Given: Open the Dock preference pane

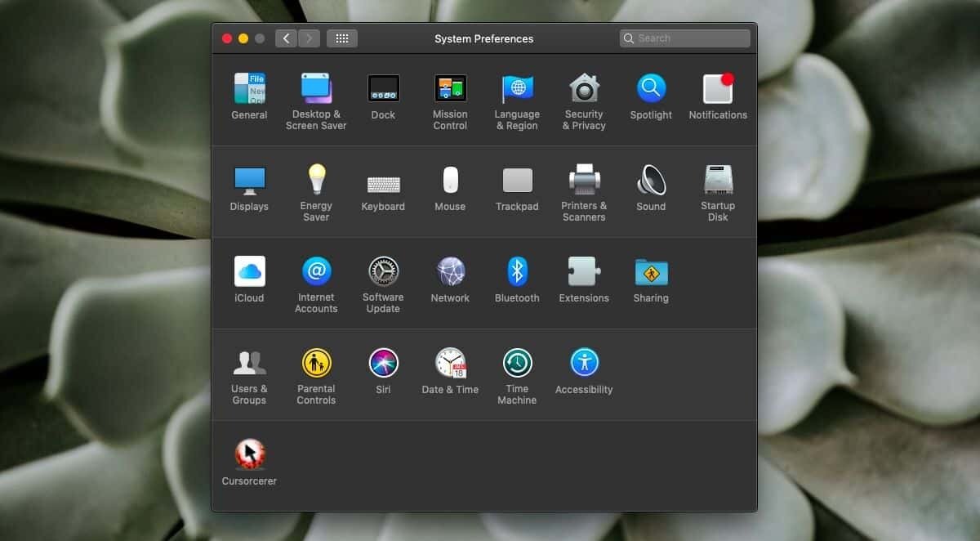Looking at the screenshot, I should point(383,88).
